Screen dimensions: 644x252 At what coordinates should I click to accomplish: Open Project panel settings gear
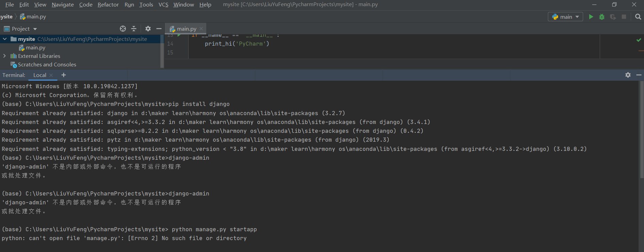tap(148, 29)
